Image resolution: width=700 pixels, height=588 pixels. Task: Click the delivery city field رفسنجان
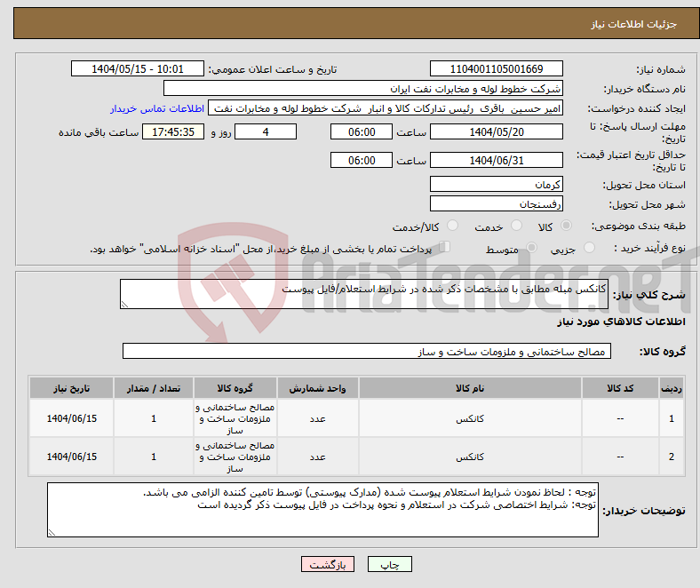[496, 203]
